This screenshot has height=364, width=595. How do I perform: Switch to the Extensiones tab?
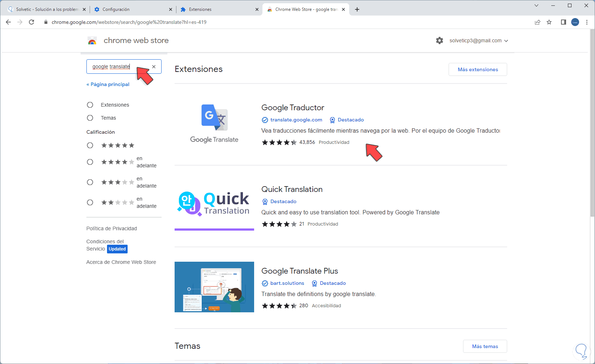click(219, 9)
